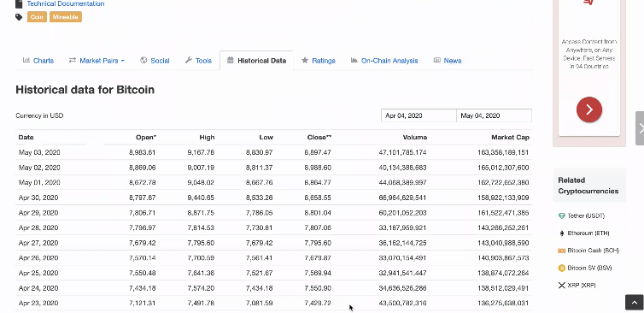The width and height of the screenshot is (644, 313).
Task: Click the red arrow ad button
Action: pyautogui.click(x=589, y=109)
